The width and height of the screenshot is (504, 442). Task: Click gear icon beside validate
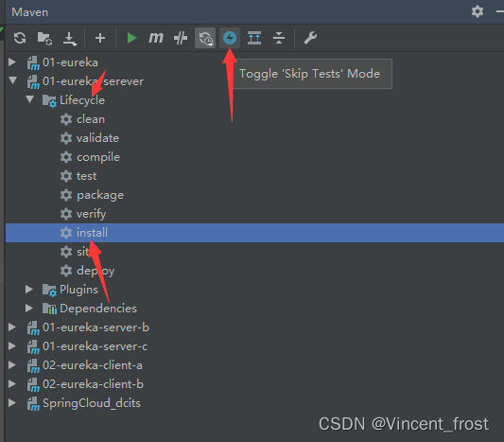[66, 138]
